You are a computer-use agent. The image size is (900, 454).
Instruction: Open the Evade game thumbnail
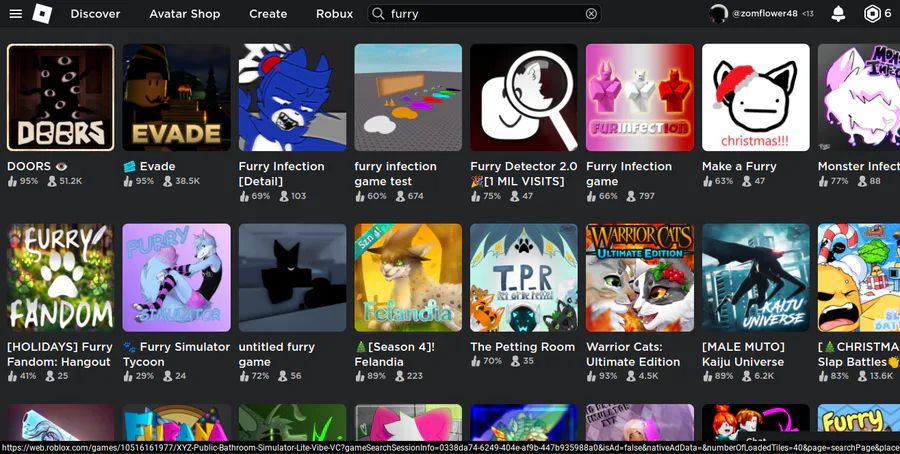[x=177, y=98]
